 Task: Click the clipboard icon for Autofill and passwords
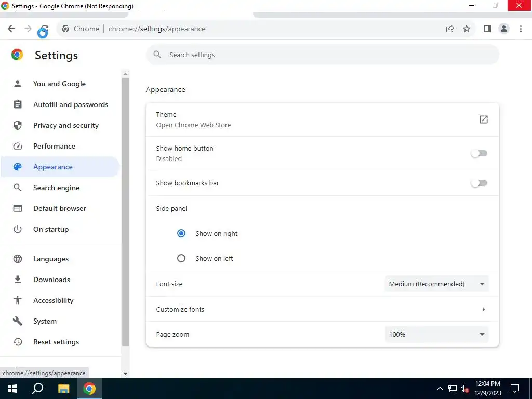[18, 104]
